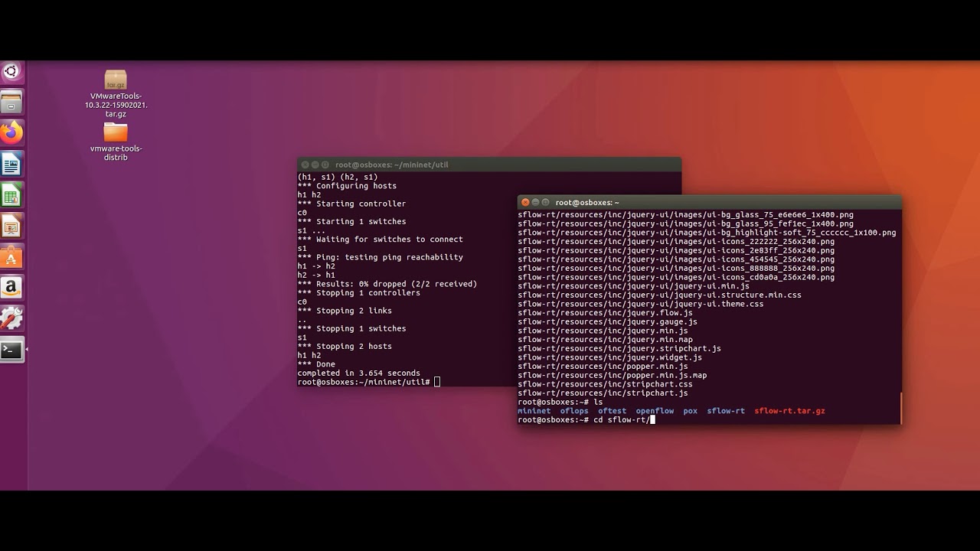This screenshot has width=980, height=551.
Task: Click '*** Starting controller' line
Action: (351, 204)
